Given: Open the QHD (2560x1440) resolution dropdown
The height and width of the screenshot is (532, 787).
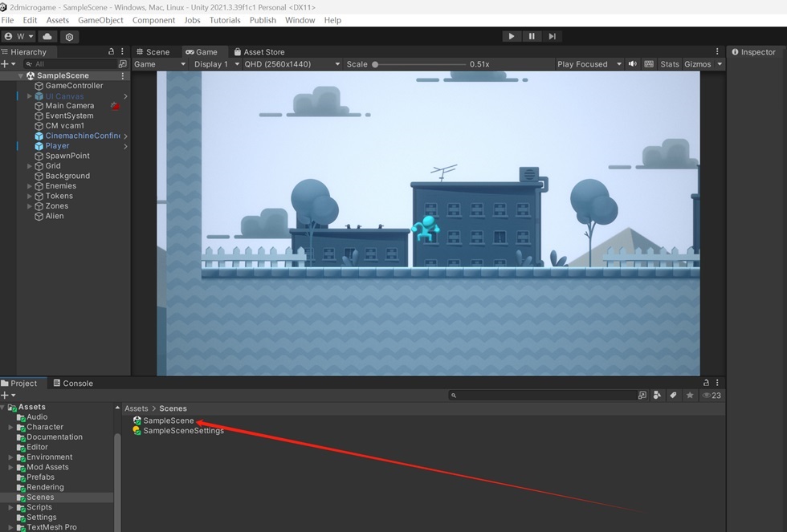Looking at the screenshot, I should click(x=292, y=64).
